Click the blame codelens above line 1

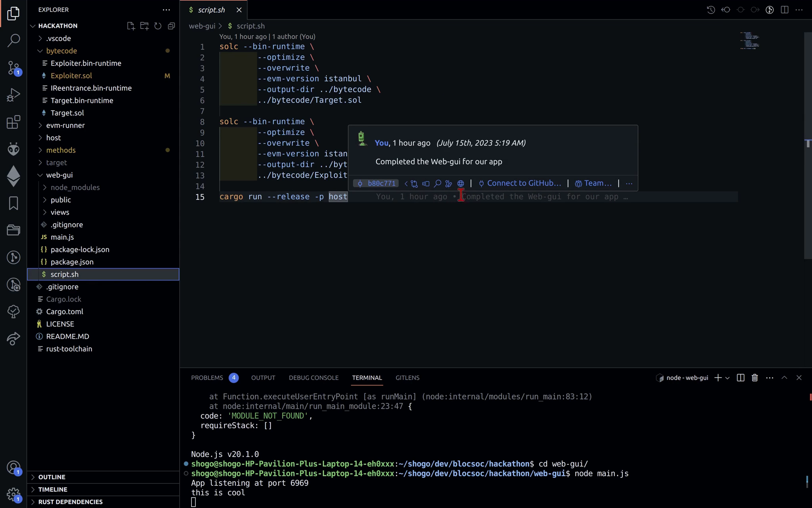pyautogui.click(x=268, y=37)
